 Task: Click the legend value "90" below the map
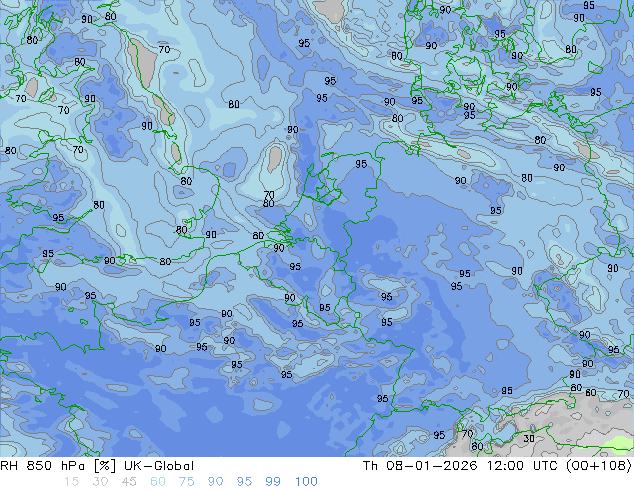(215, 482)
